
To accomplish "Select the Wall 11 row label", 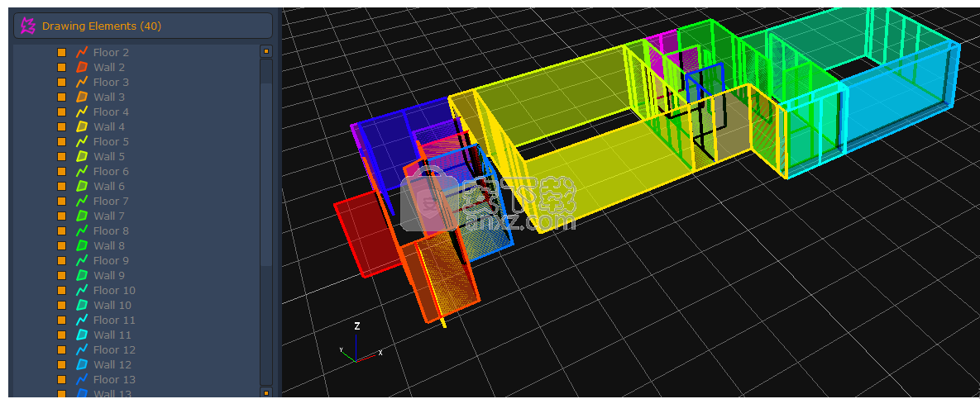I will click(x=112, y=335).
